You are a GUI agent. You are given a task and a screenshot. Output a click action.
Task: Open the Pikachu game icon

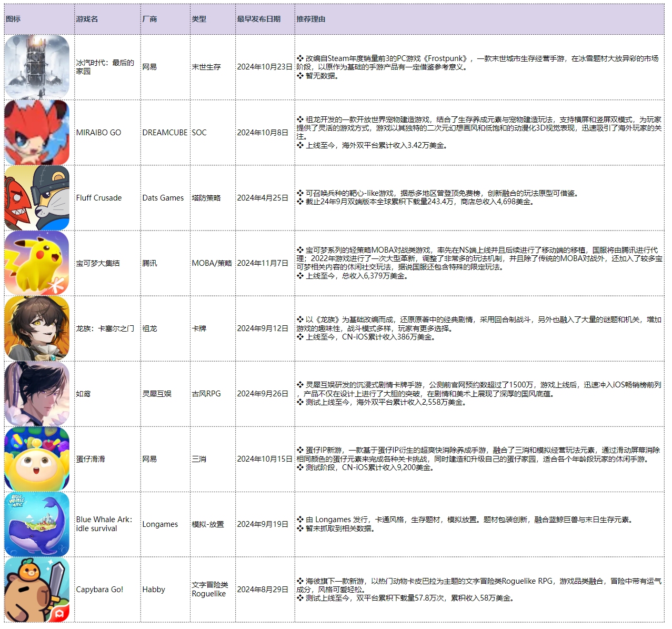[37, 263]
